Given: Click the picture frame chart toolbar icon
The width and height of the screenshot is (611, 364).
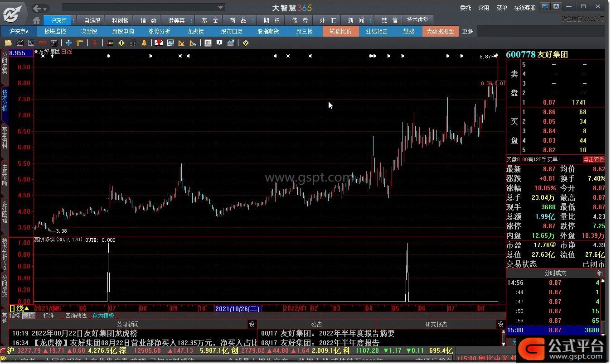Looking at the screenshot, I should 170,43.
